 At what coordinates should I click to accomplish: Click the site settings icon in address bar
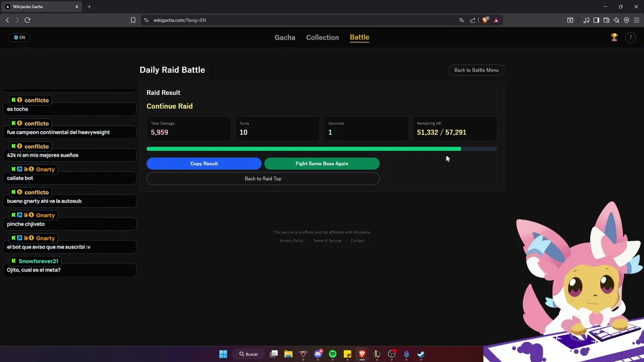(x=146, y=20)
